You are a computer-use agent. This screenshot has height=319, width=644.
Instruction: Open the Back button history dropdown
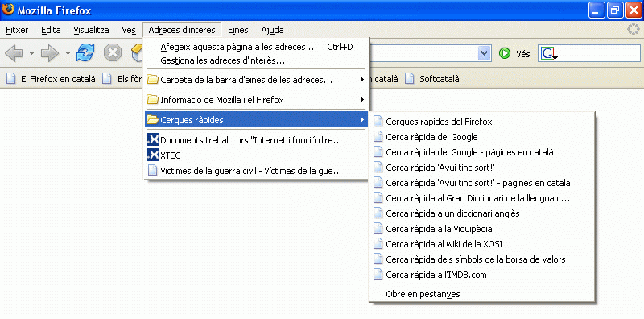tap(31, 54)
